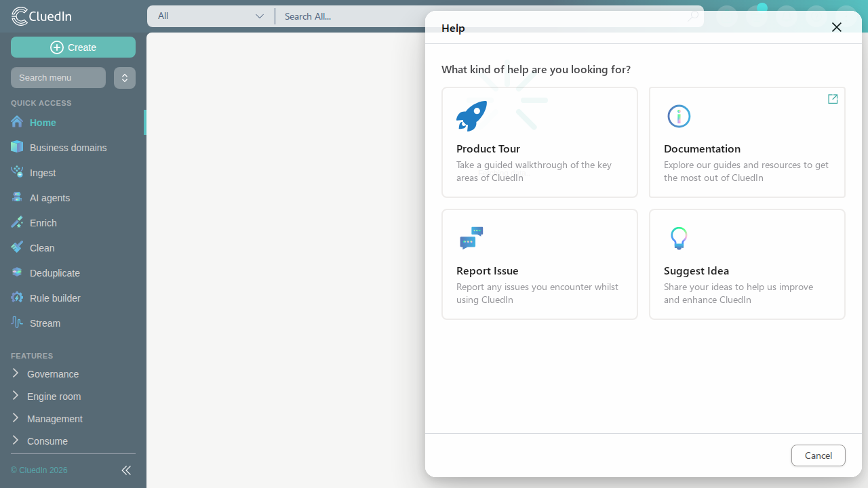
Task: Click the Clean brush icon
Action: coord(17,247)
